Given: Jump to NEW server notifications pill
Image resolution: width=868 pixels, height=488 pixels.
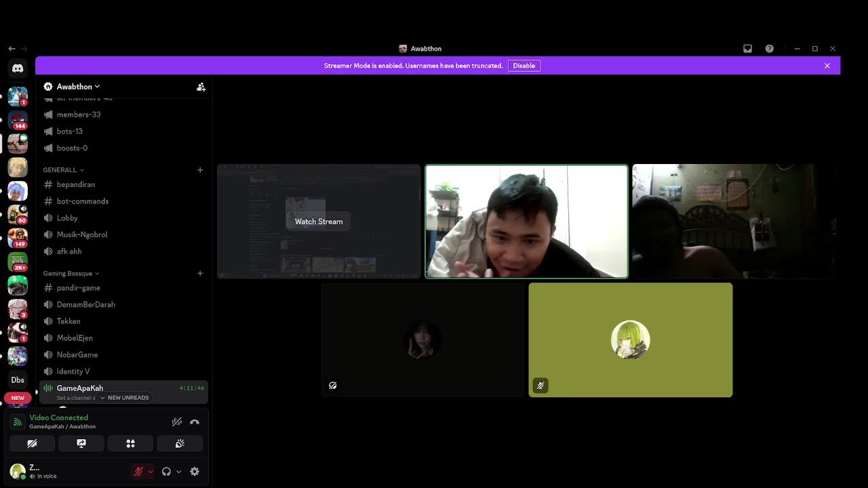Looking at the screenshot, I should (18, 398).
